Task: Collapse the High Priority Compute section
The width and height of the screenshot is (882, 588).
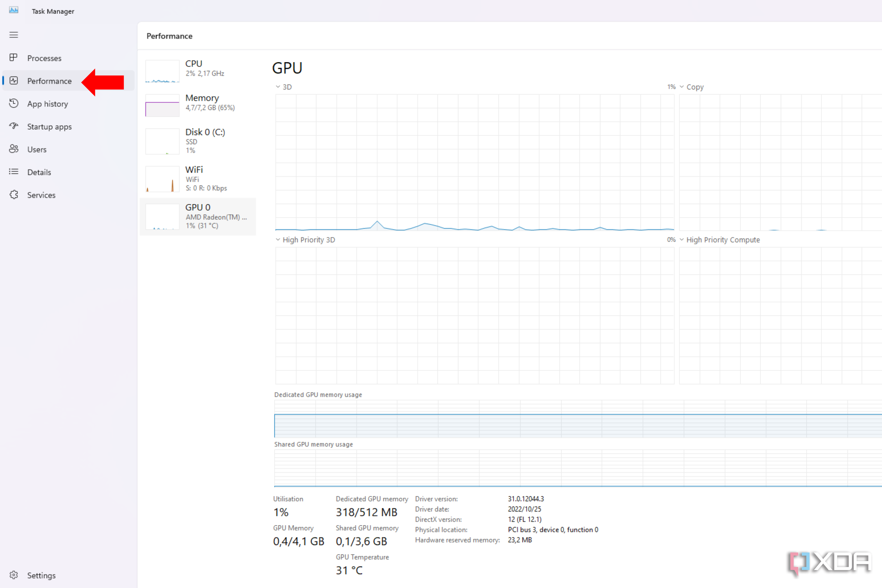Action: (x=681, y=240)
